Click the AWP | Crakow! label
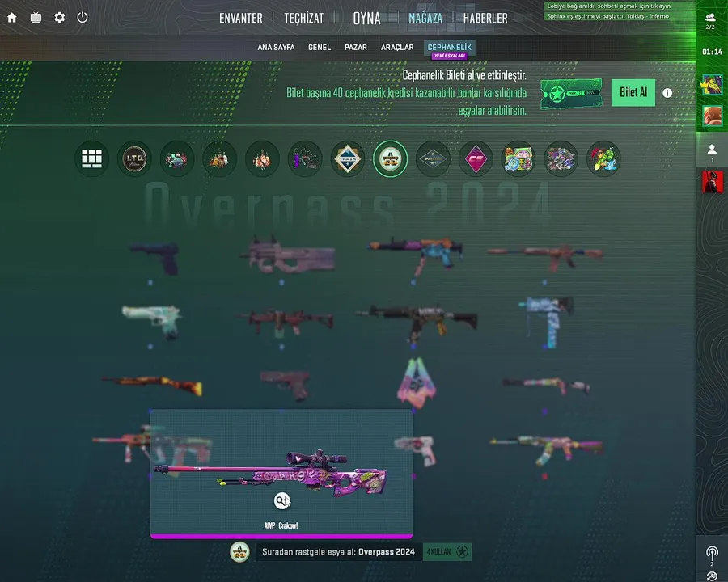Image resolution: width=728 pixels, height=582 pixels. point(281,526)
